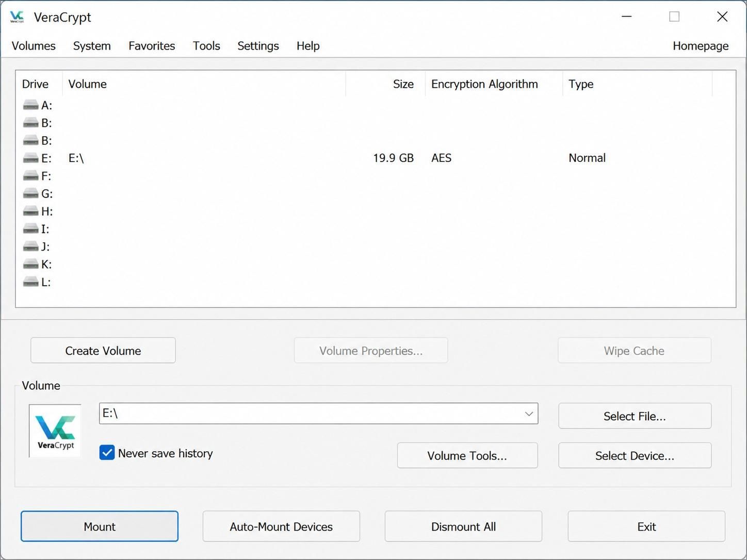This screenshot has height=560, width=747.
Task: Select the E:\ volume cell in the list
Action: click(x=76, y=158)
